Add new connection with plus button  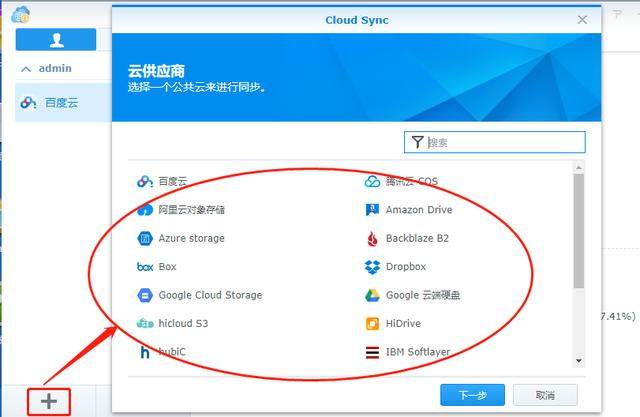(x=49, y=401)
